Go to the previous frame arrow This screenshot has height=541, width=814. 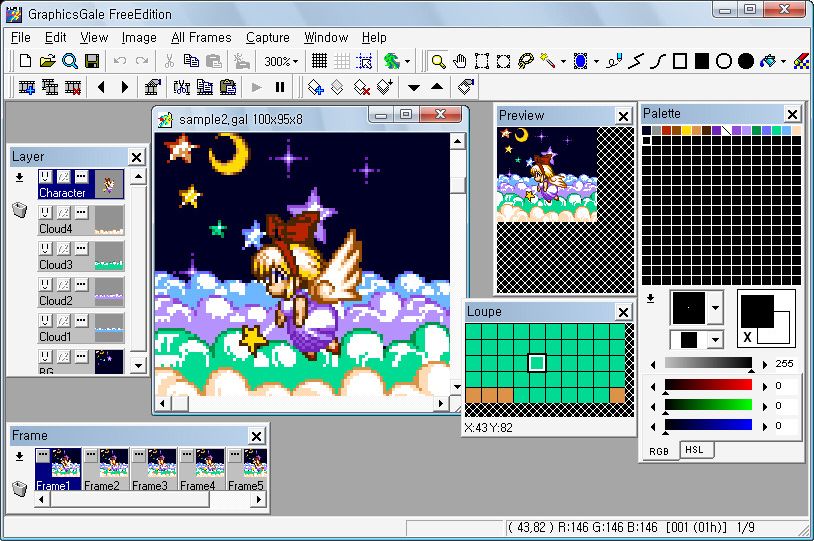101,87
